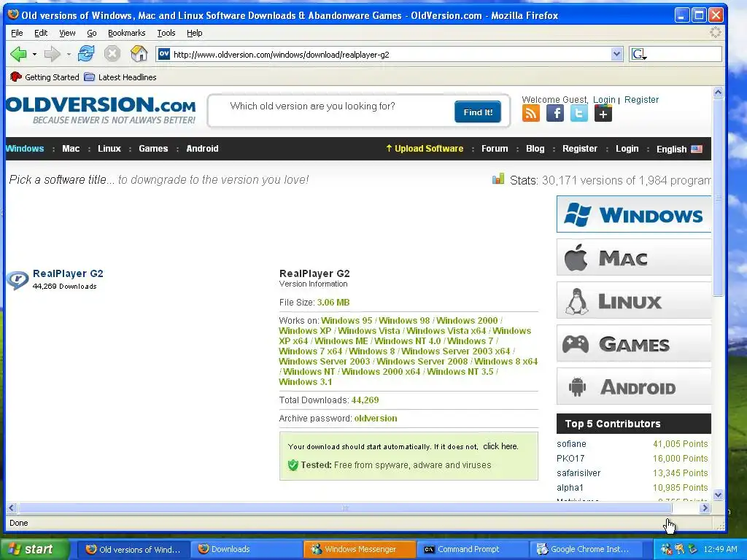This screenshot has height=560, width=747.
Task: Open the RSS feed orange icon
Action: tap(531, 113)
